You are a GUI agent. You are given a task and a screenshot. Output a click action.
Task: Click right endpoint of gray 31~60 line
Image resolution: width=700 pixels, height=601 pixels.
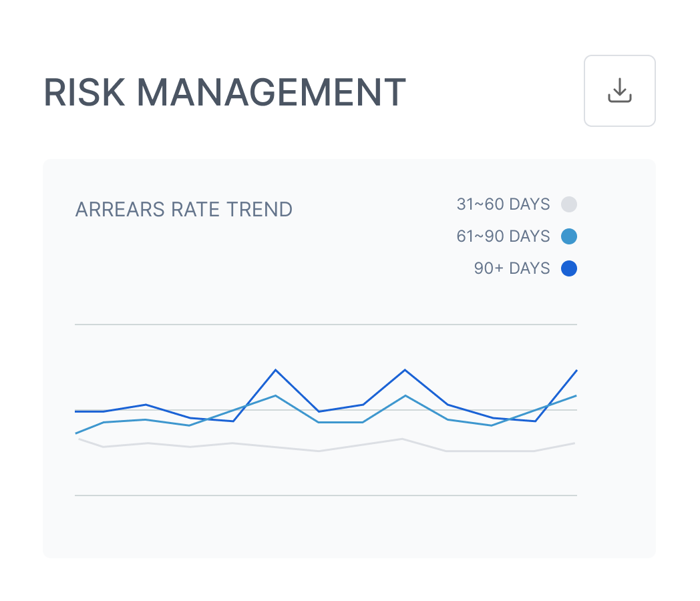coord(574,443)
